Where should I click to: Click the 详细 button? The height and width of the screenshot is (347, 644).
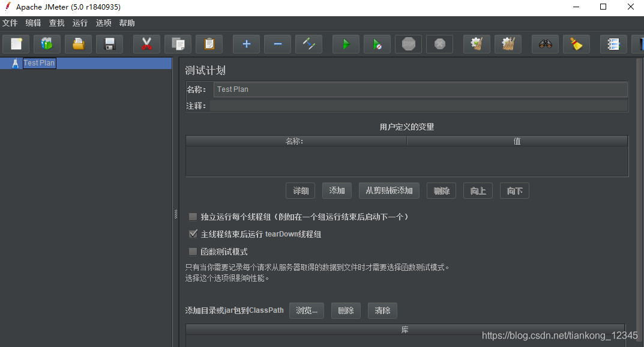[301, 190]
